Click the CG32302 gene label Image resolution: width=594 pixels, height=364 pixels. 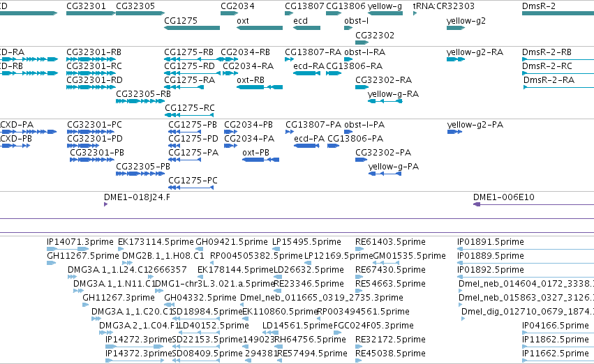point(375,35)
